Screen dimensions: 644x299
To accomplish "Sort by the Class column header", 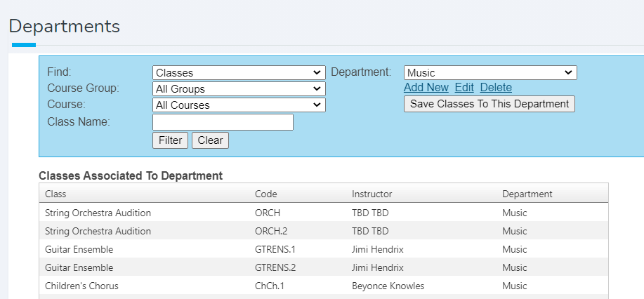I will (55, 194).
